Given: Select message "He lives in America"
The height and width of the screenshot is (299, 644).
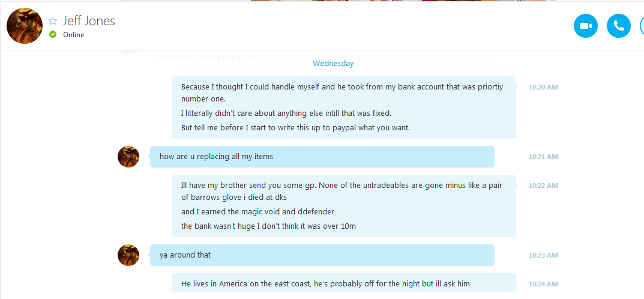Looking at the screenshot, I should (x=344, y=283).
